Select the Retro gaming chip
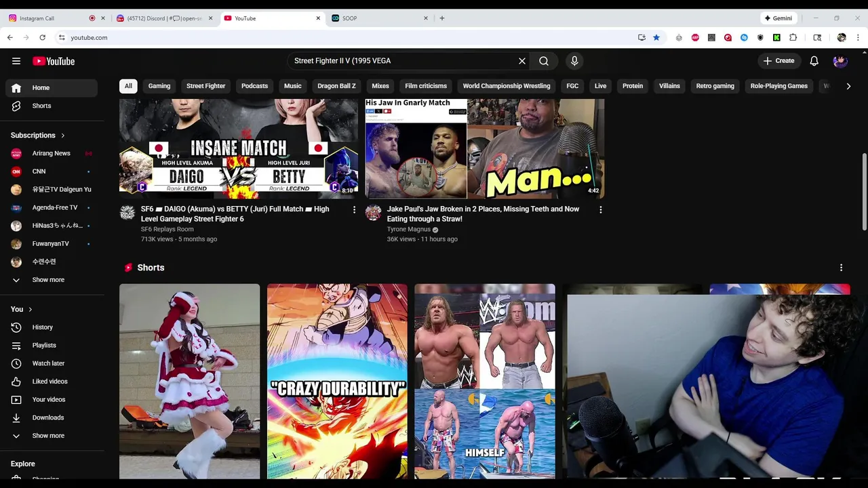This screenshot has height=488, width=868. (715, 86)
